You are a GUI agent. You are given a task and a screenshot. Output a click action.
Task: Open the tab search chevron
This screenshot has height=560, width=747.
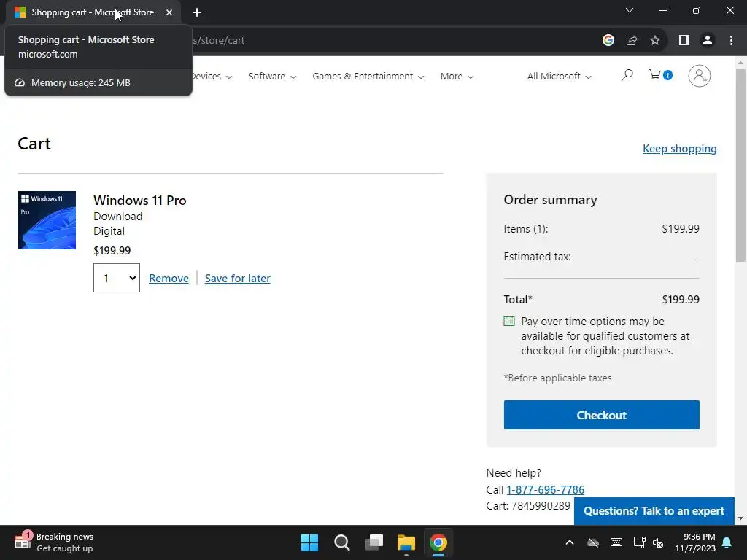630,10
